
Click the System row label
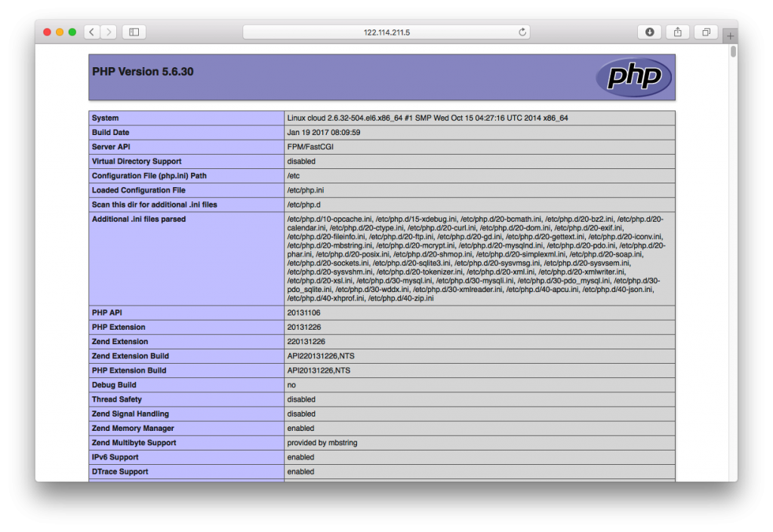pos(105,118)
